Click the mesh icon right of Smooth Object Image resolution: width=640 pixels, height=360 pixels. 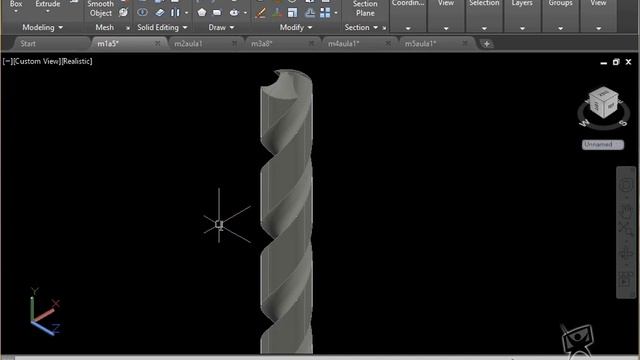[x=123, y=13]
